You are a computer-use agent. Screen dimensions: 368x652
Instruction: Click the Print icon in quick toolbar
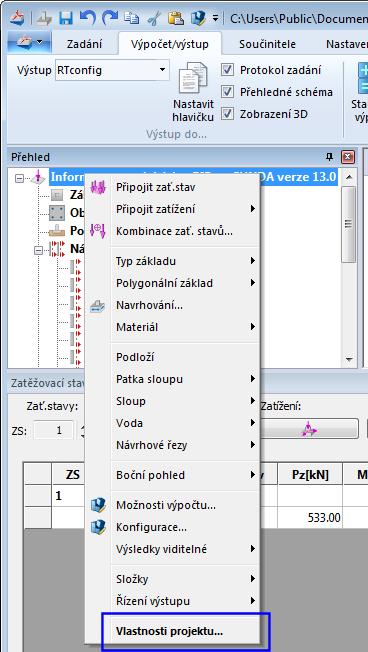coord(43,18)
